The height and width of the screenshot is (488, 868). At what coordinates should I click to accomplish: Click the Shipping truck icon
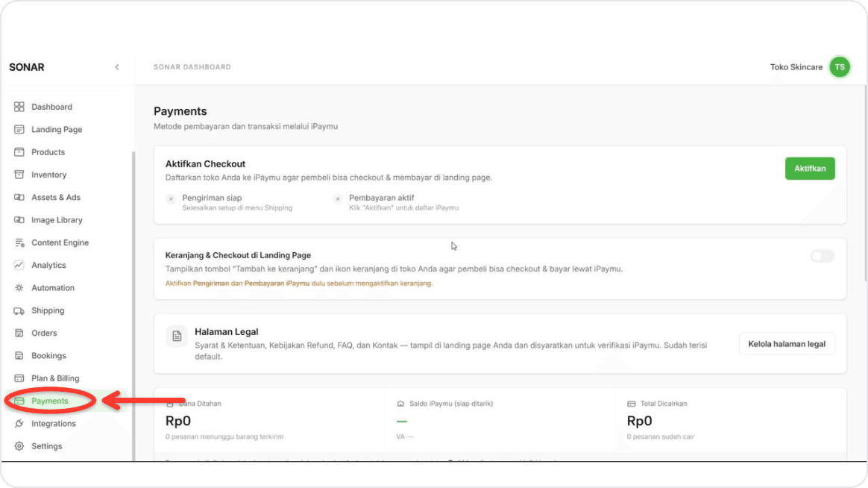(x=19, y=310)
